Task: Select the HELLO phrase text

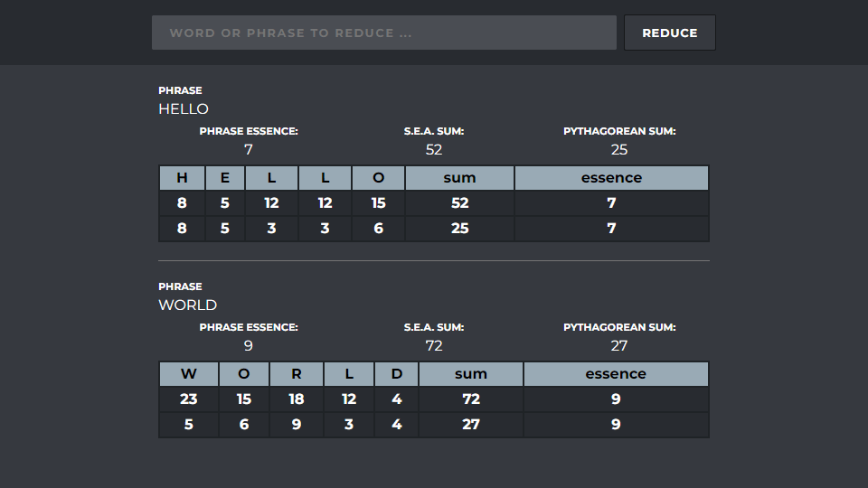Action: coord(184,109)
